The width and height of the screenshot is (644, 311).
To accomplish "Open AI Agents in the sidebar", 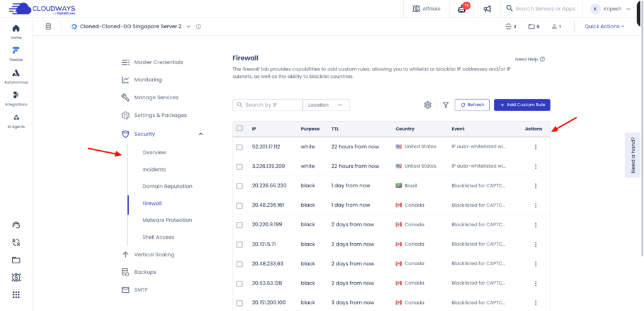I will [16, 121].
